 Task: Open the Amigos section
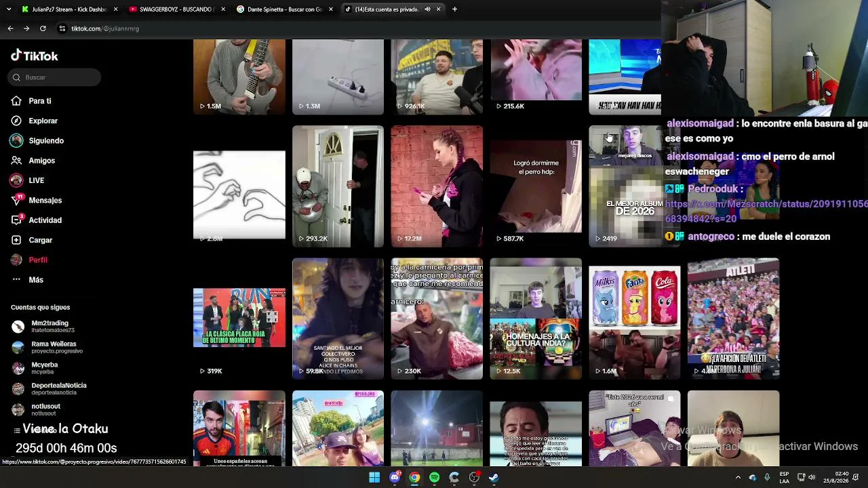pyautogui.click(x=41, y=161)
